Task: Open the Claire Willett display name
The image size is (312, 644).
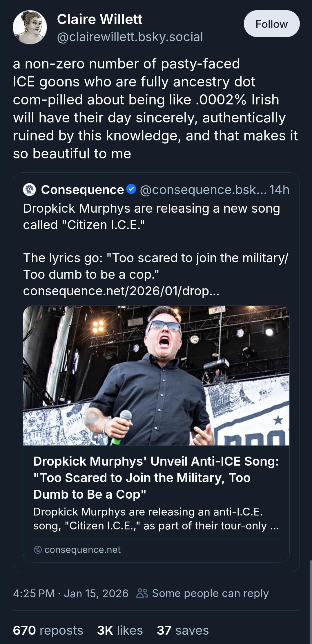Action: pos(99,19)
